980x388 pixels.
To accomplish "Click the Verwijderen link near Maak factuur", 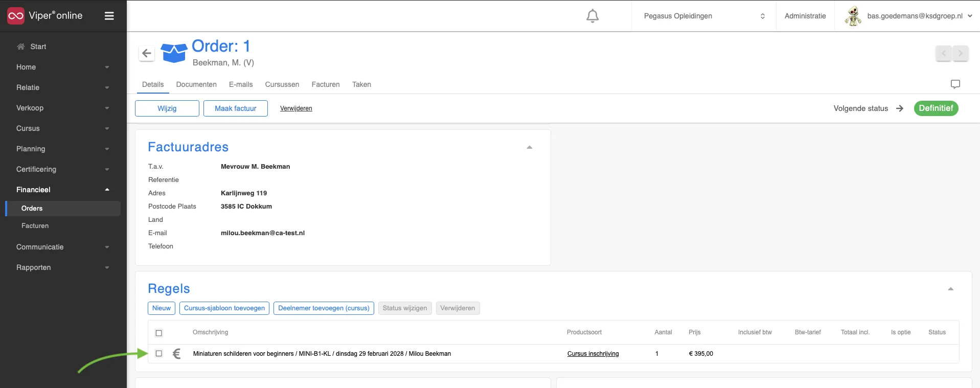I will (x=296, y=108).
